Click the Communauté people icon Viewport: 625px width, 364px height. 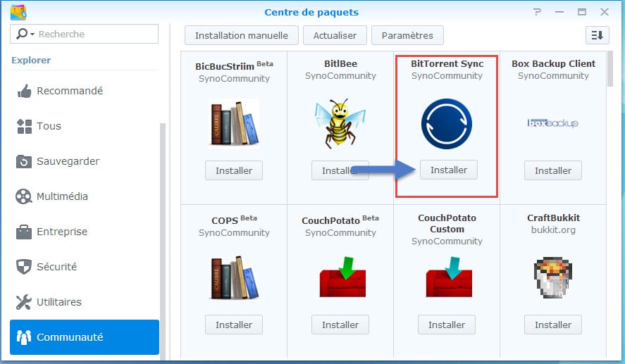coord(24,337)
